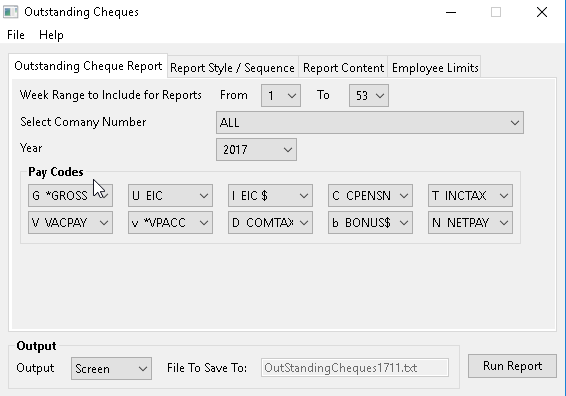Click the Week Range to Include for Reports label
566x396 pixels.
pos(111,95)
